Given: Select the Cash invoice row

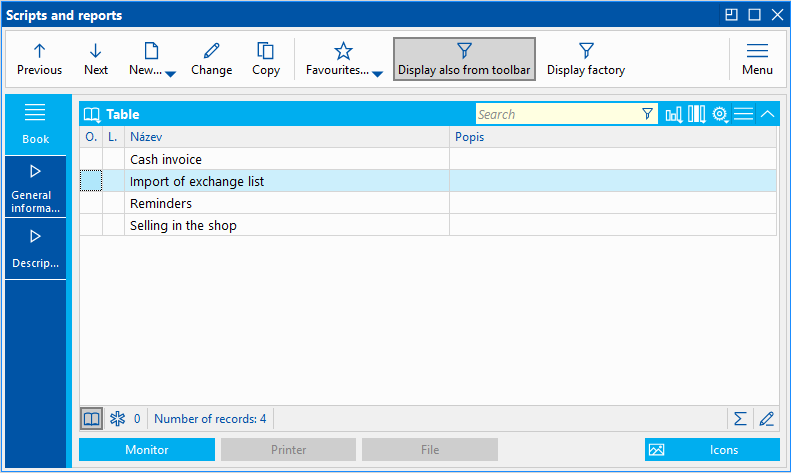Looking at the screenshot, I should click(428, 159).
